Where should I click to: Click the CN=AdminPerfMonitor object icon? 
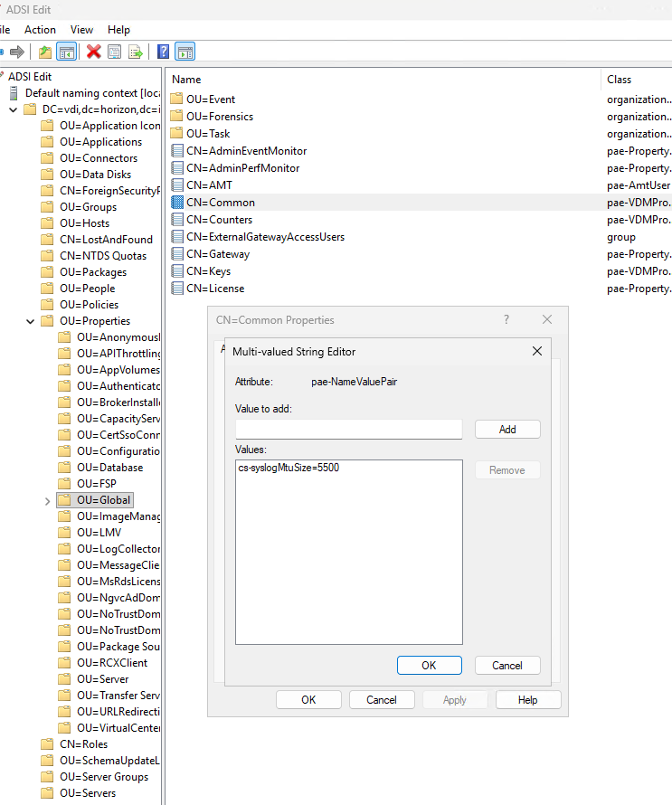[177, 168]
